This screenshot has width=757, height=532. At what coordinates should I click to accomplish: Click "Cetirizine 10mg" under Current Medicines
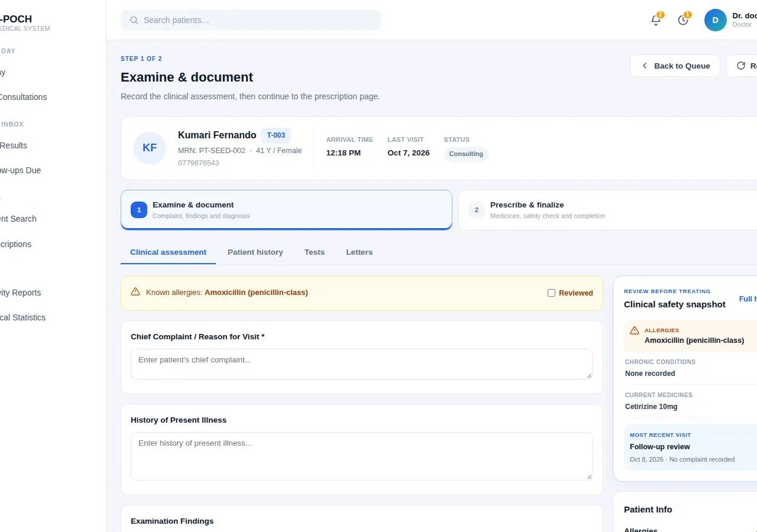651,407
